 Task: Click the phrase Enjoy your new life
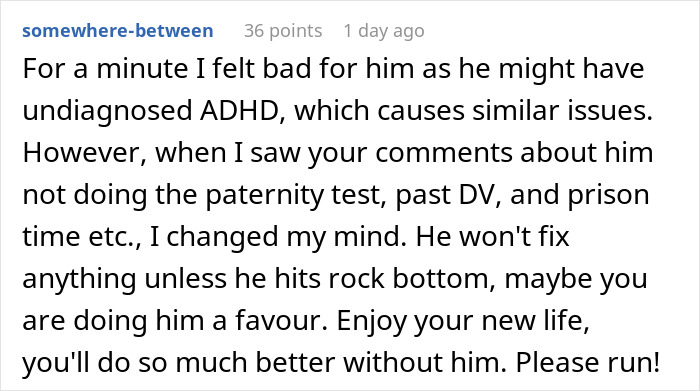pos(462,321)
